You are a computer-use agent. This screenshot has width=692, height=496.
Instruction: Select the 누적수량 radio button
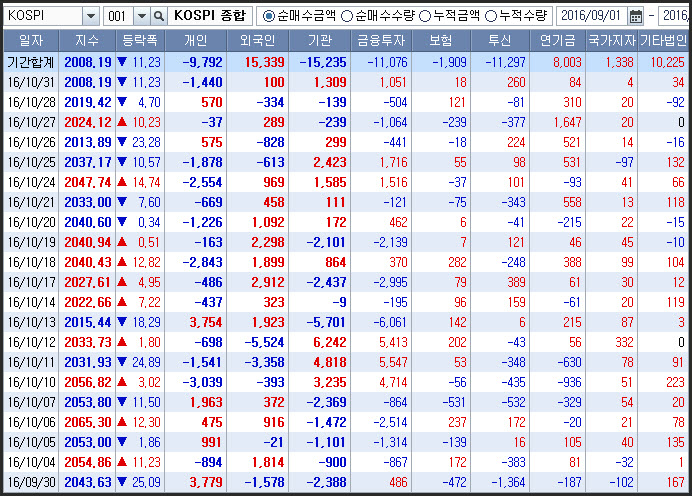(491, 16)
